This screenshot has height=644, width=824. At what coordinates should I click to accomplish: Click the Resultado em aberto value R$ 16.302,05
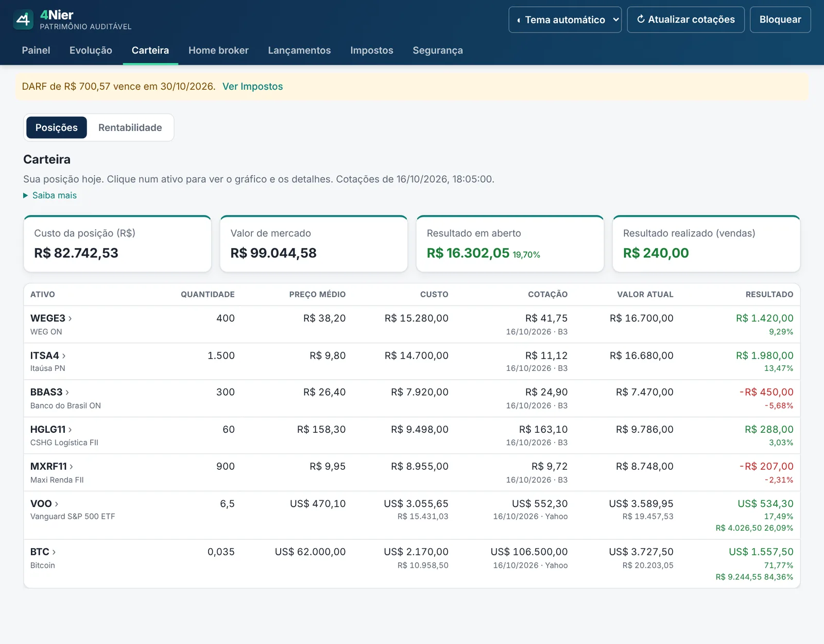(468, 253)
